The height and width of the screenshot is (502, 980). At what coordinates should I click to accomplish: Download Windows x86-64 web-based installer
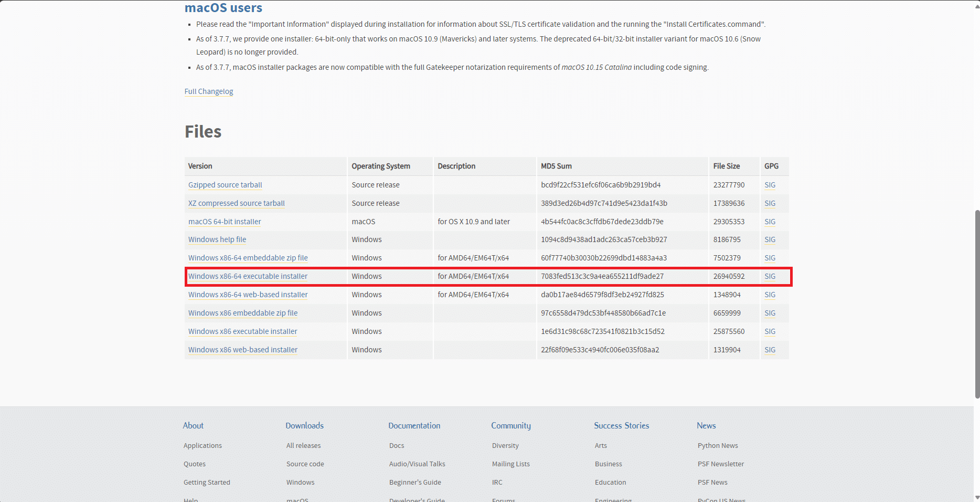pyautogui.click(x=248, y=295)
